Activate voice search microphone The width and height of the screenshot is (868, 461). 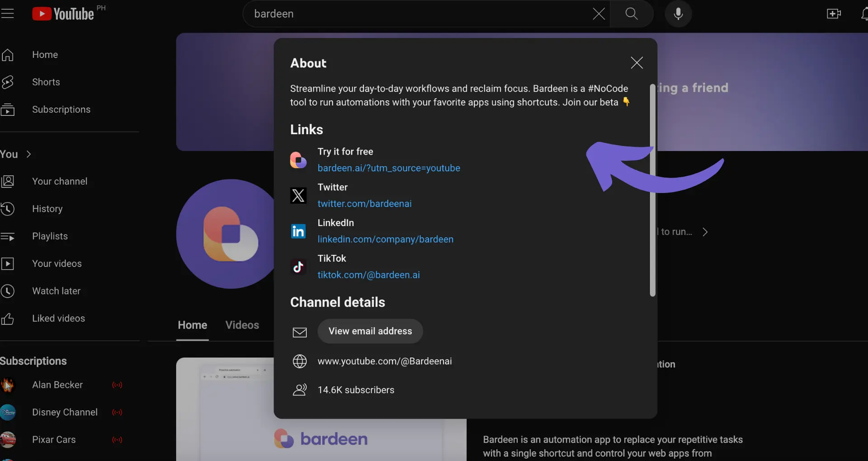tap(678, 14)
